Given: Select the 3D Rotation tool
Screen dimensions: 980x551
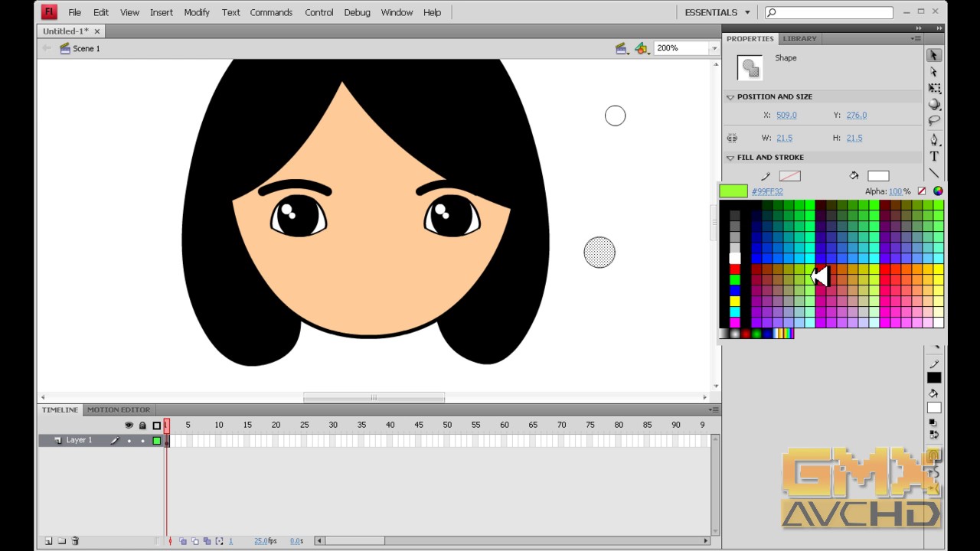Looking at the screenshot, I should pyautogui.click(x=934, y=105).
